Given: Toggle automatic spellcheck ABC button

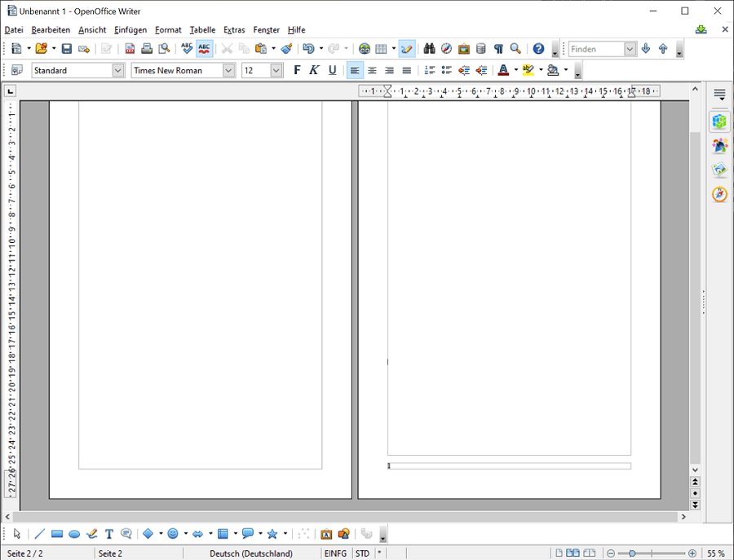Looking at the screenshot, I should click(204, 49).
